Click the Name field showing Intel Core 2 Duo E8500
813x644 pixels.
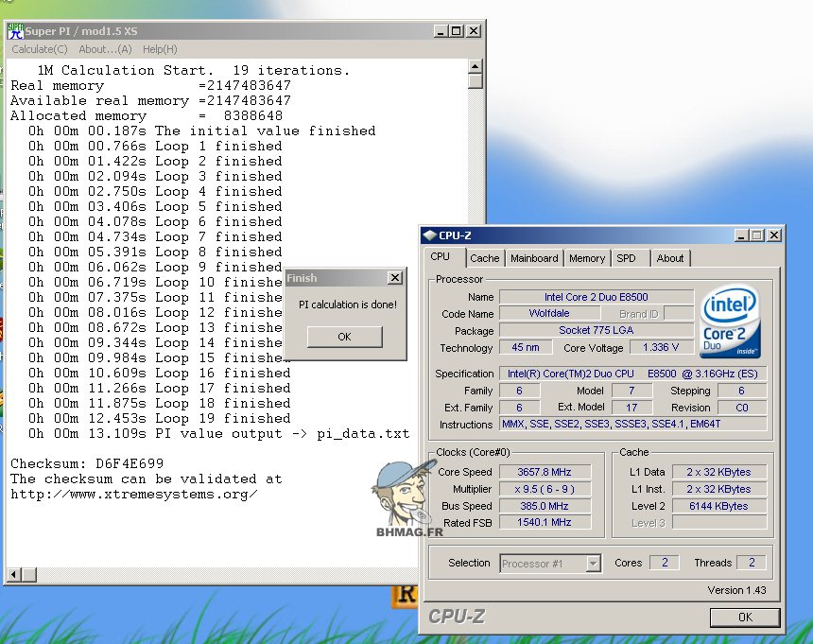click(597, 297)
